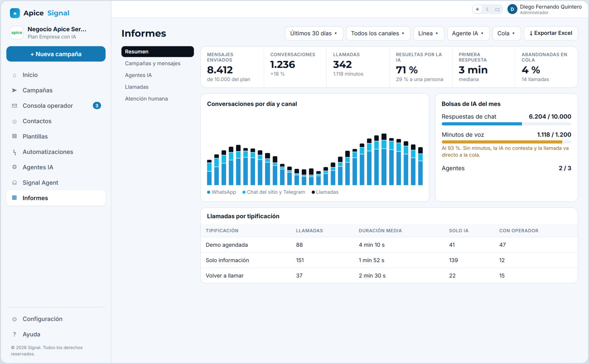589x364 pixels.
Task: Expand the Todos los canales filter
Action: tap(378, 33)
